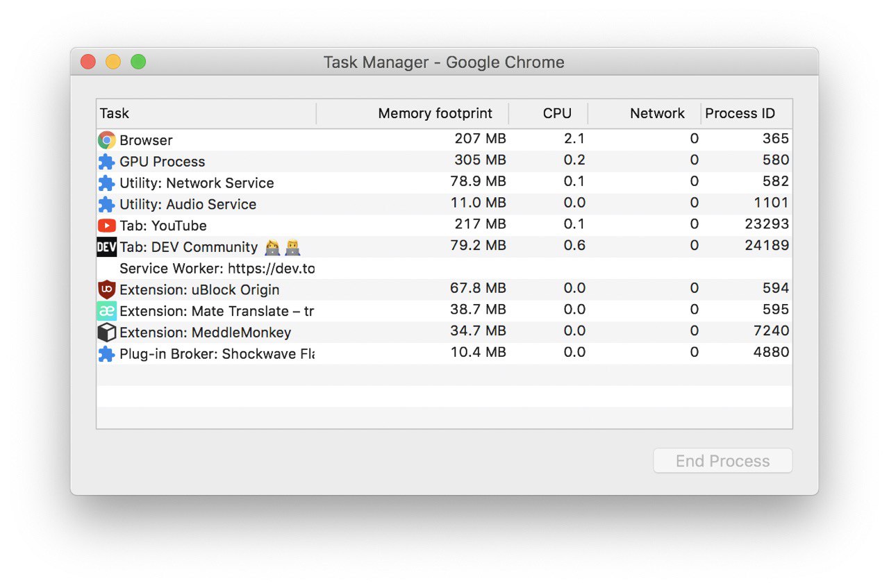The image size is (889, 588).
Task: Click the 34.7 MB memory value
Action: tap(478, 331)
